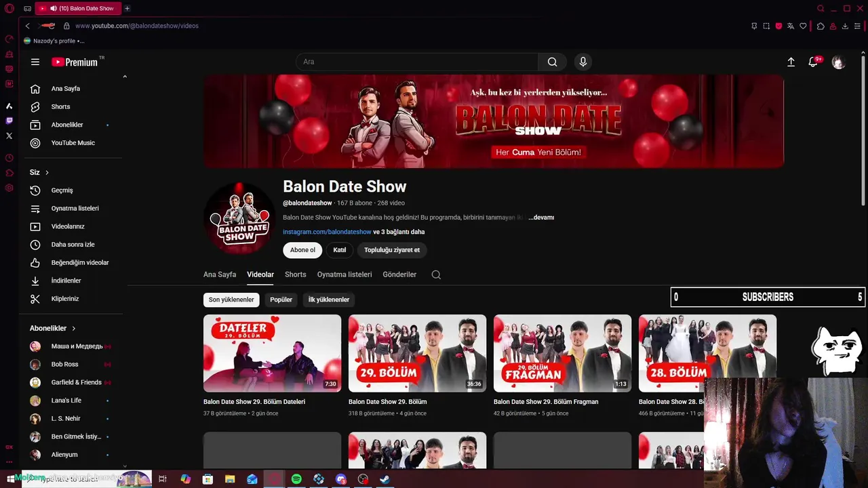Open Nazody's profile bookmark
Image resolution: width=868 pixels, height=488 pixels.
[54, 41]
